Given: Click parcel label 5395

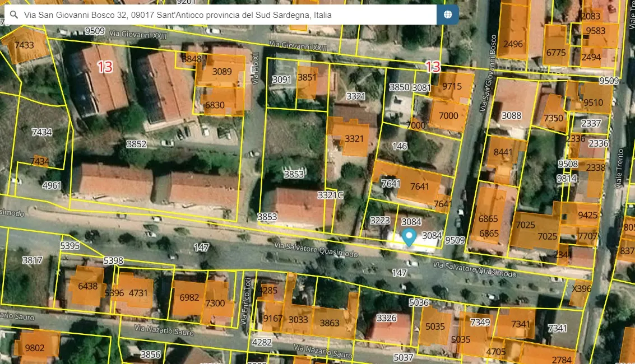Looking at the screenshot, I should (x=70, y=246).
